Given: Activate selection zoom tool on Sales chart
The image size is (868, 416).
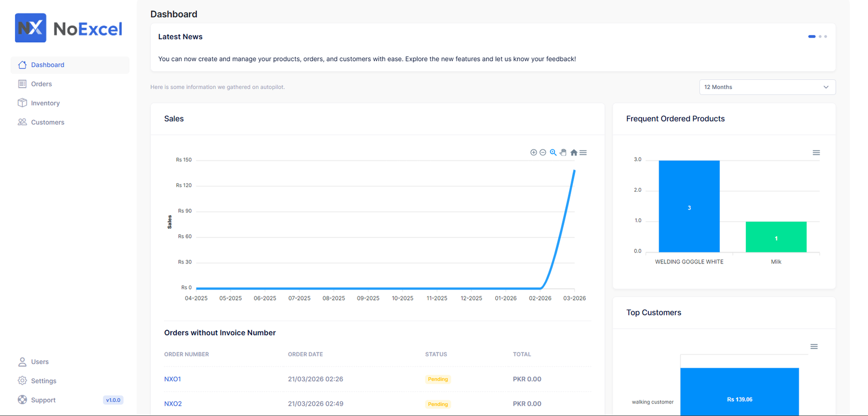Looking at the screenshot, I should tap(553, 153).
